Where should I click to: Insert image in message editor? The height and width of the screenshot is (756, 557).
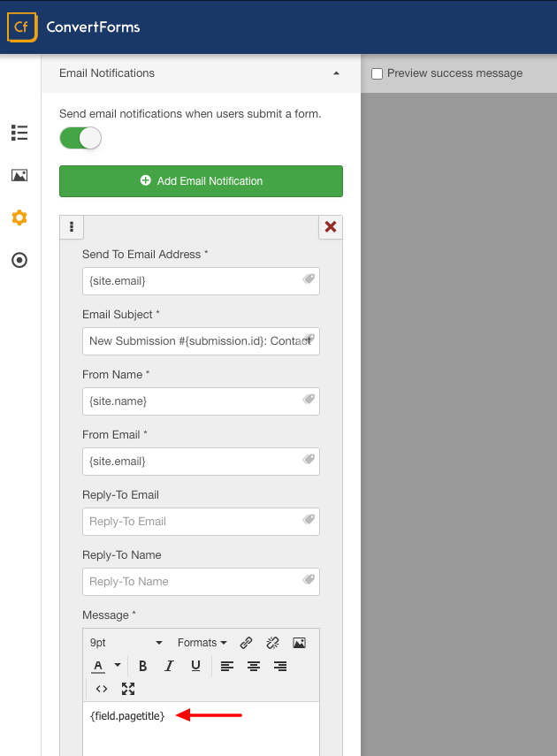tap(299, 643)
